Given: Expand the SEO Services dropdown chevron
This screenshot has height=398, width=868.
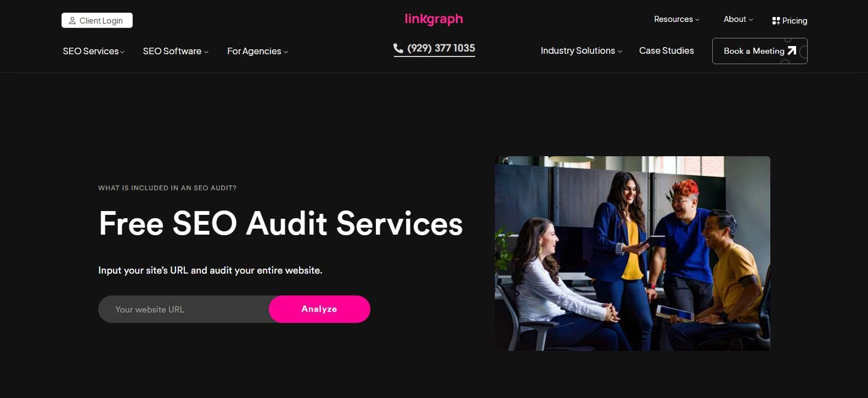Looking at the screenshot, I should pos(122,52).
